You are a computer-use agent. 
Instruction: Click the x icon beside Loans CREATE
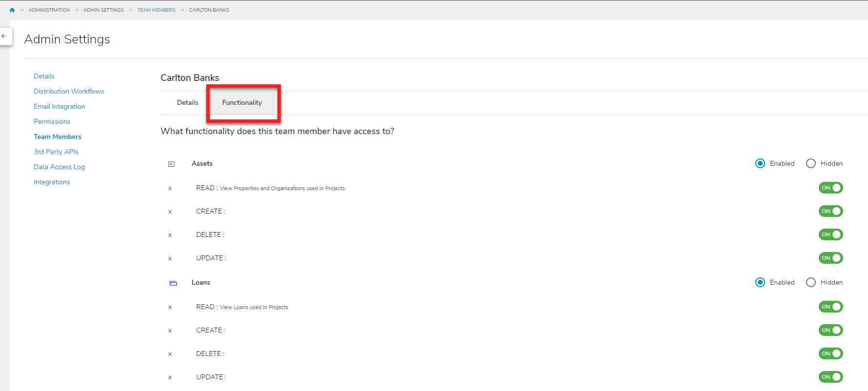click(x=170, y=331)
